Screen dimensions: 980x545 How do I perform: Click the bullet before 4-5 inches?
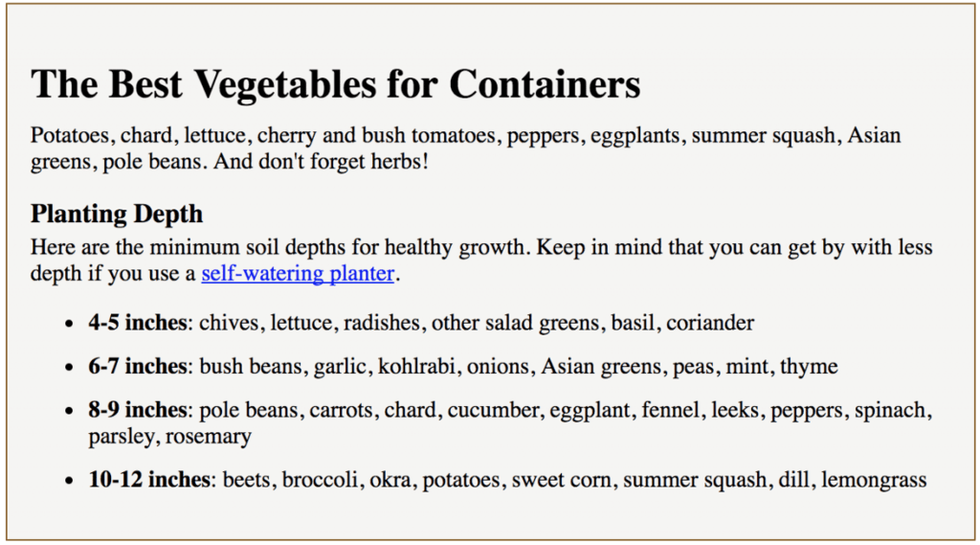point(69,324)
